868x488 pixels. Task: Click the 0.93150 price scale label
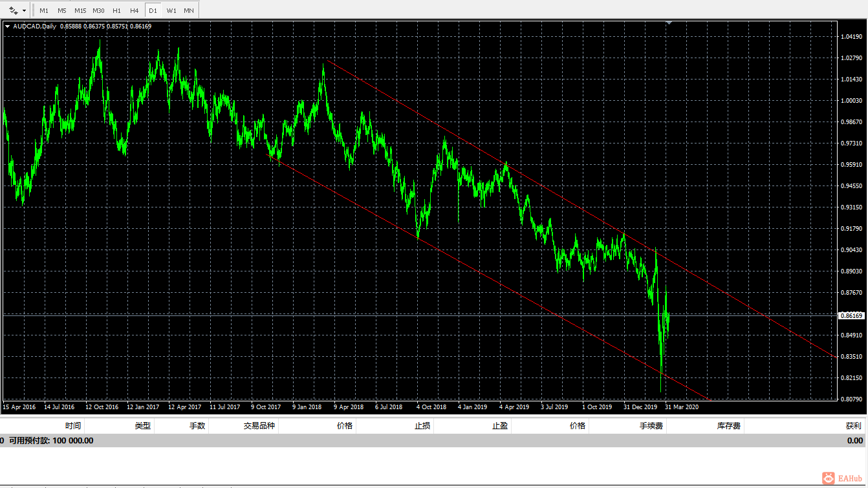click(x=851, y=207)
